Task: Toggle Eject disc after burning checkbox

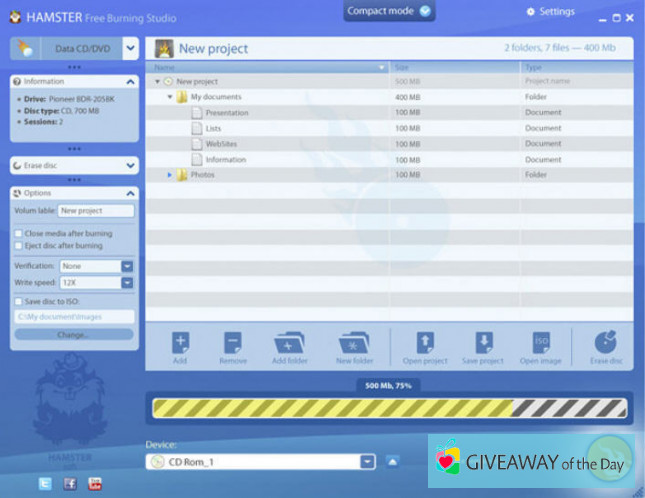Action: (x=18, y=245)
